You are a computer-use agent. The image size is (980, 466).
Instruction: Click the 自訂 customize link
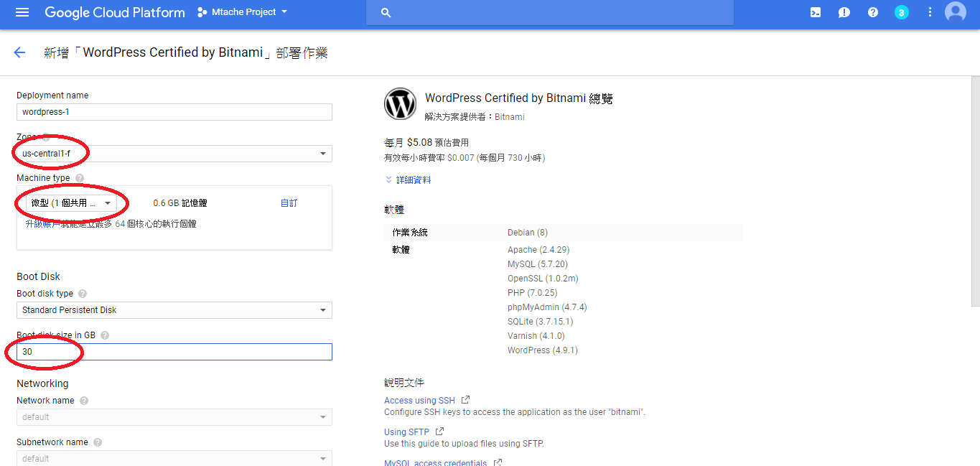pyautogui.click(x=289, y=203)
